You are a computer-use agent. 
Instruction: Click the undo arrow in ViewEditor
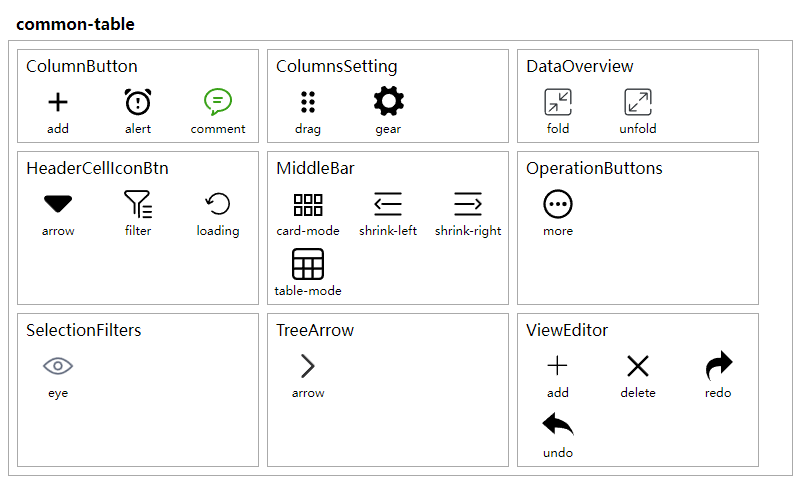point(558,425)
